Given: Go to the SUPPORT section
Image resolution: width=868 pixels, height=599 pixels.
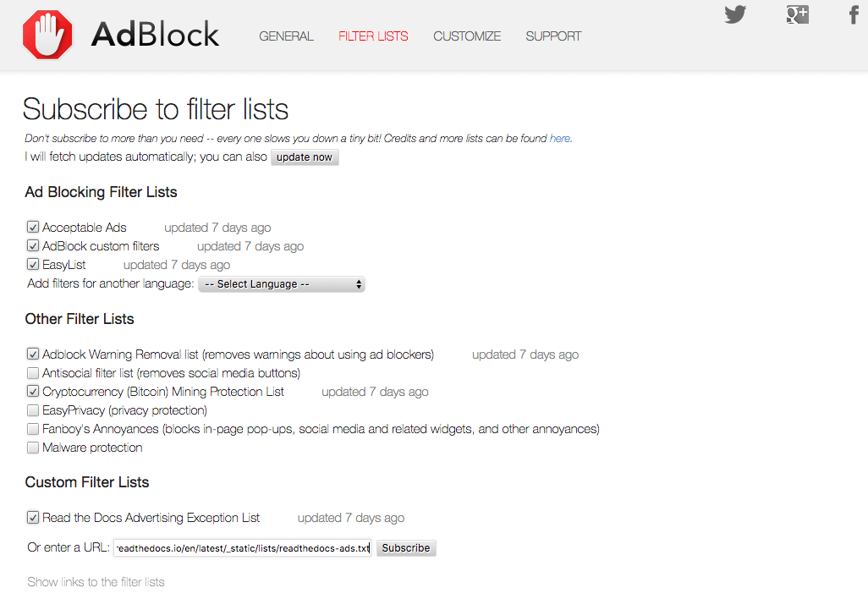Looking at the screenshot, I should coord(553,36).
